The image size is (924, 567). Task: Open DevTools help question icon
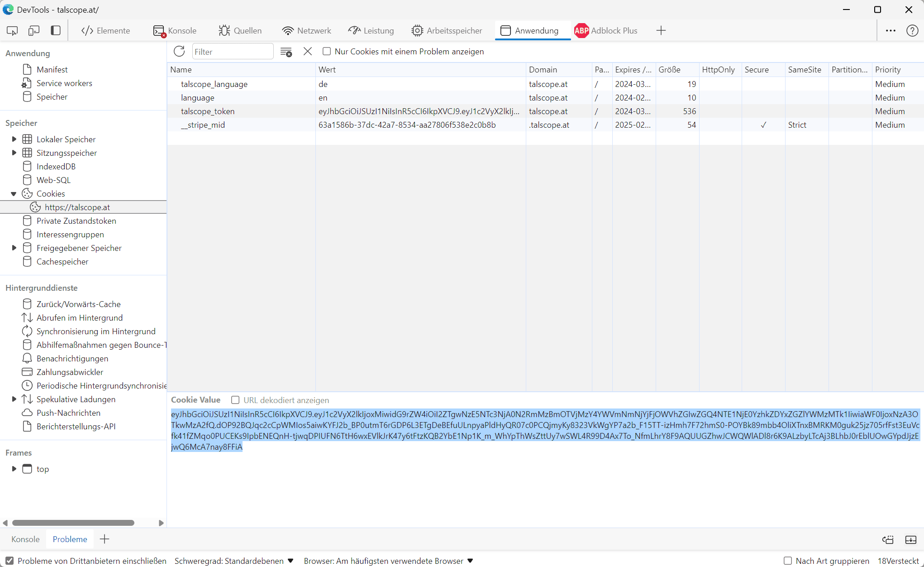point(912,30)
